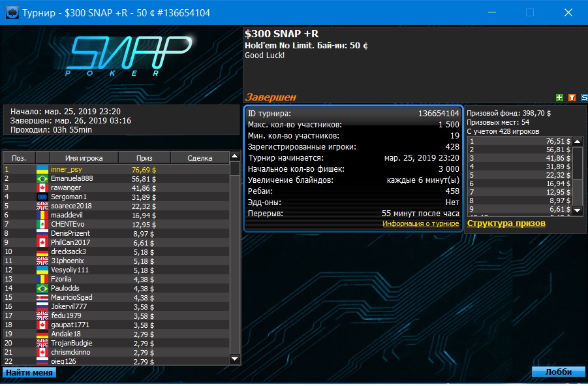Click UK flag beside 31phoenix

42,261
